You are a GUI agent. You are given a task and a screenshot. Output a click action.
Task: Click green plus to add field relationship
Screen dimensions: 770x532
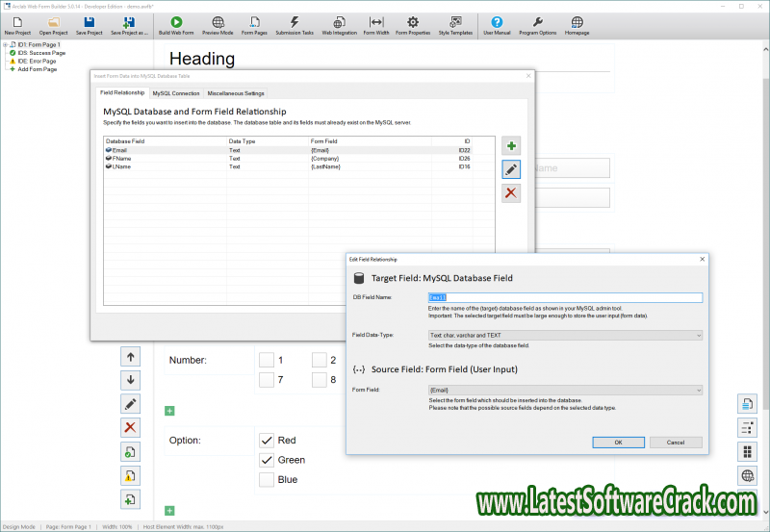pyautogui.click(x=511, y=146)
